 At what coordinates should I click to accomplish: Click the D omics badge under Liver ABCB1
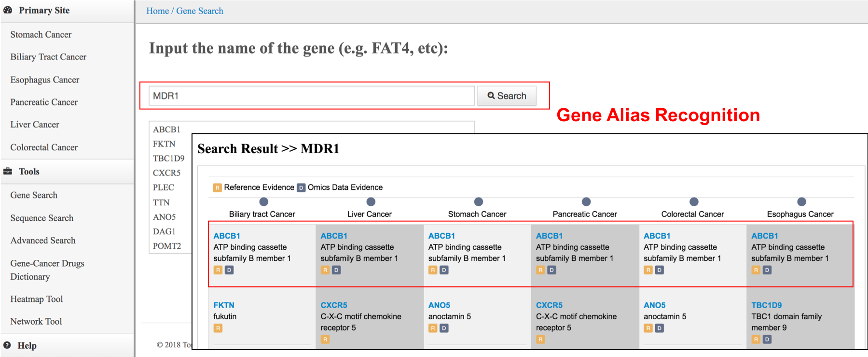point(336,270)
